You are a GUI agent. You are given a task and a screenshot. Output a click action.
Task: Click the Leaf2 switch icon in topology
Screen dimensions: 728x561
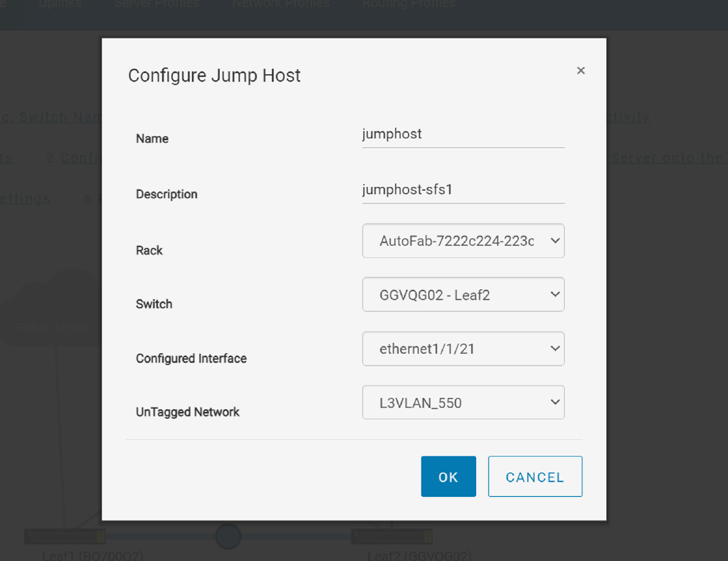click(392, 536)
